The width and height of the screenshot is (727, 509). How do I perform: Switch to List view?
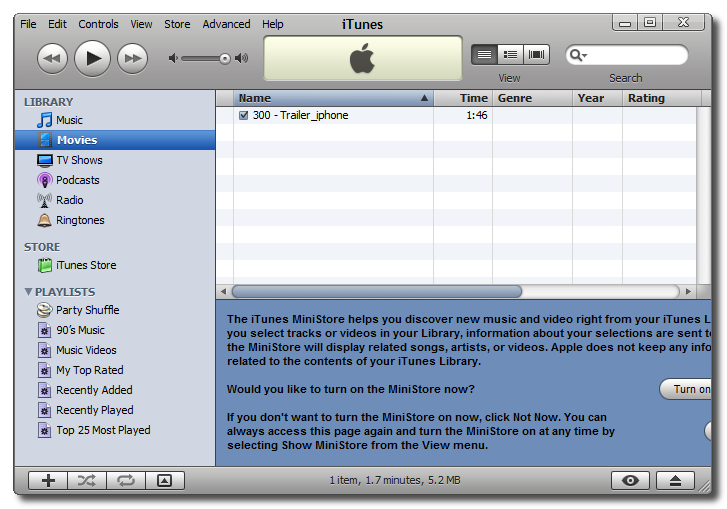pyautogui.click(x=485, y=55)
